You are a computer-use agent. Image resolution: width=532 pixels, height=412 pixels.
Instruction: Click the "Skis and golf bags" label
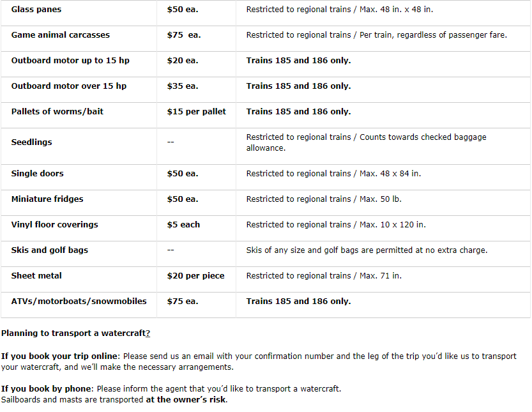(x=50, y=250)
